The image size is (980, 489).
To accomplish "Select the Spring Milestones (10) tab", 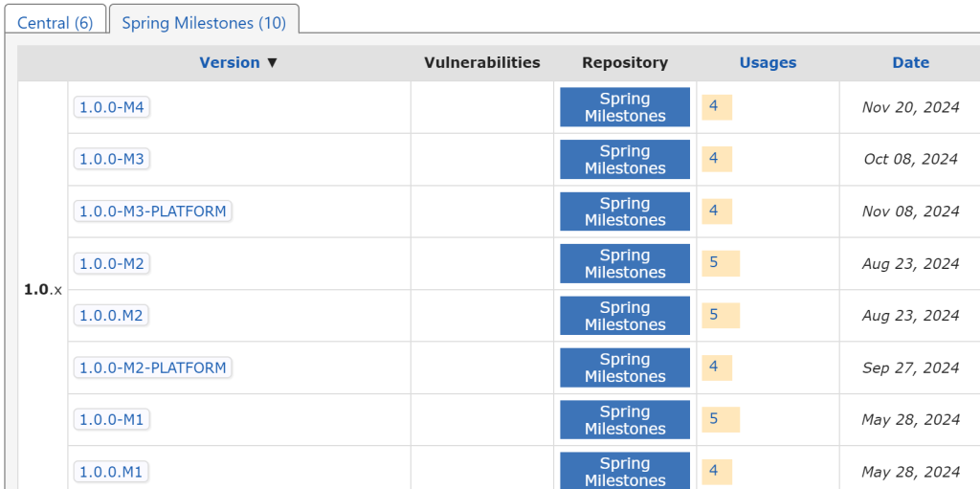I will [x=204, y=23].
